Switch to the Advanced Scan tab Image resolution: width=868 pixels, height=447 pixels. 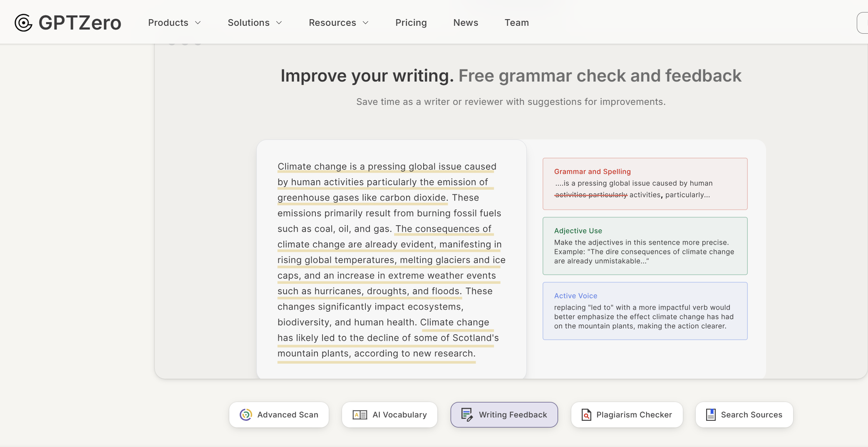pyautogui.click(x=279, y=415)
